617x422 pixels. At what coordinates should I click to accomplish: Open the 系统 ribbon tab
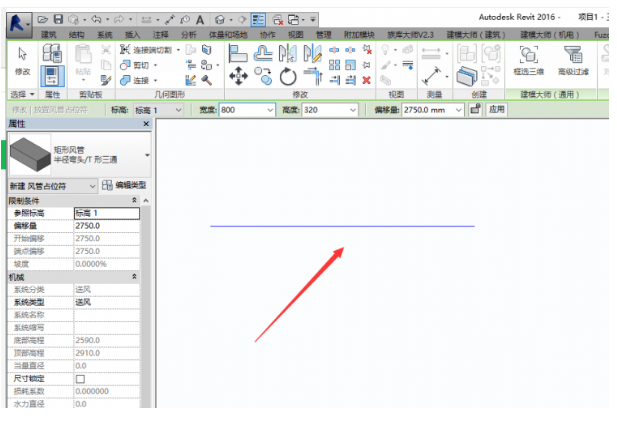(104, 35)
